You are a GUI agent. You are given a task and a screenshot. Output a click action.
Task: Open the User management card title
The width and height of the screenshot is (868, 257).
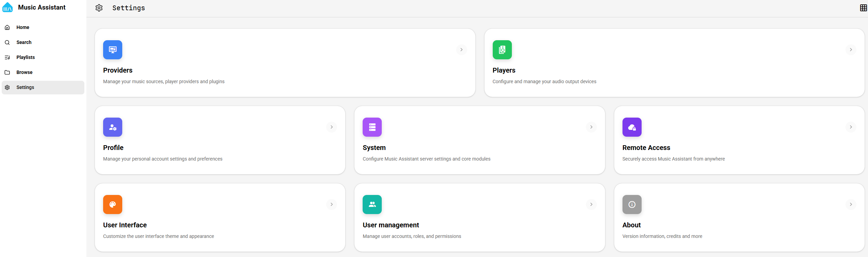(x=391, y=225)
